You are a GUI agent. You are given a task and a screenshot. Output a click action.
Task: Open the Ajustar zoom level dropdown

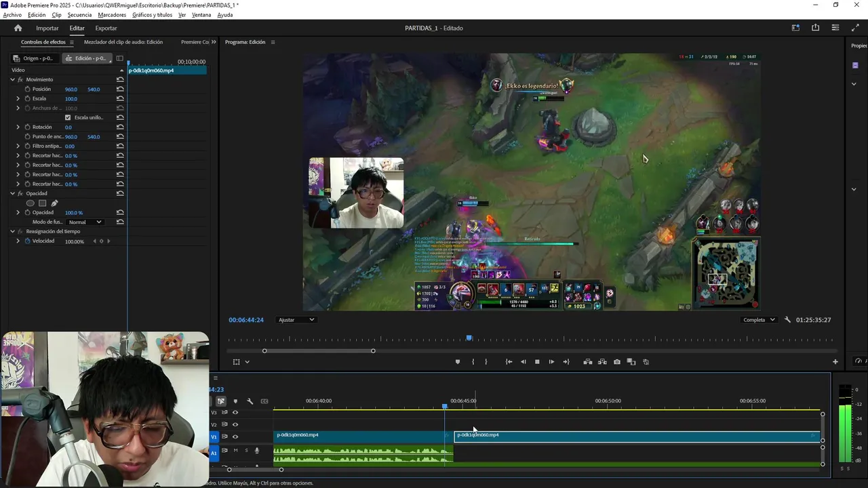click(x=297, y=320)
